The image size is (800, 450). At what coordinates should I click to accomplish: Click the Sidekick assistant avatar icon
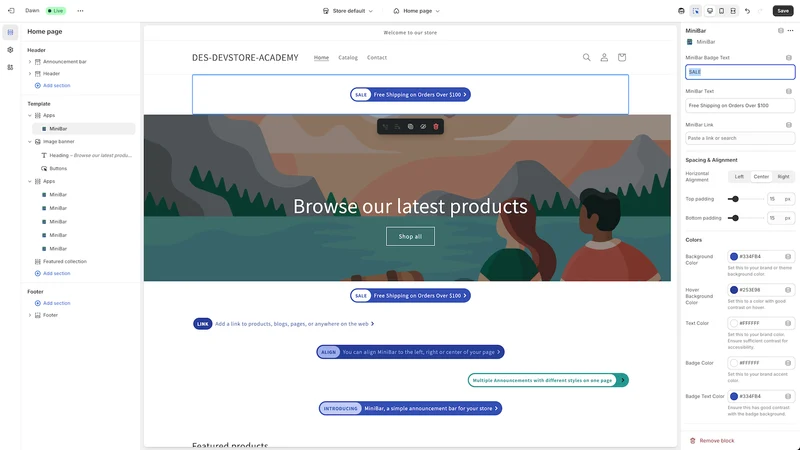tap(681, 11)
